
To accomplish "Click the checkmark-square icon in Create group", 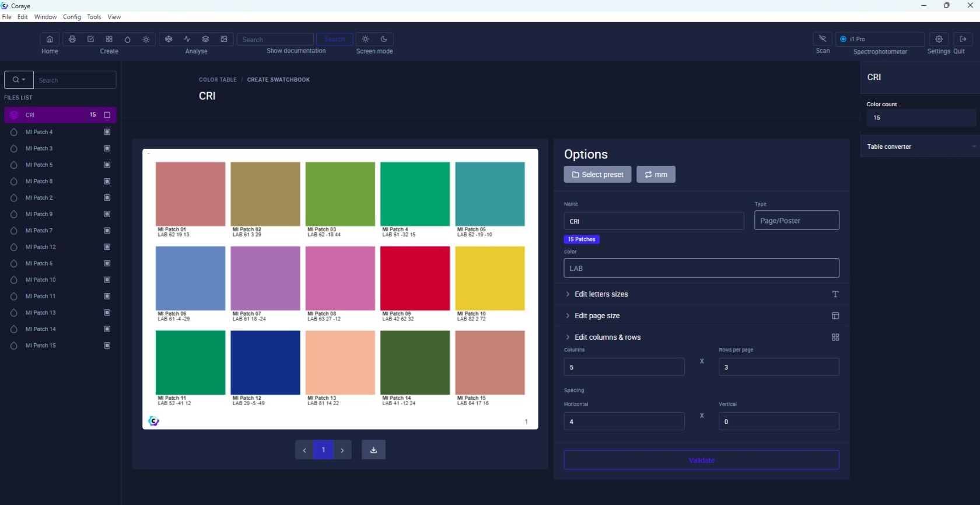I will [x=90, y=39].
